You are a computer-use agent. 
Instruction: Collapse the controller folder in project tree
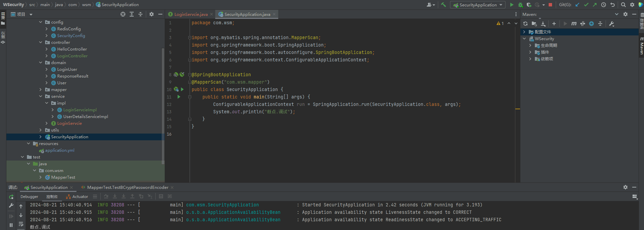[x=41, y=42]
